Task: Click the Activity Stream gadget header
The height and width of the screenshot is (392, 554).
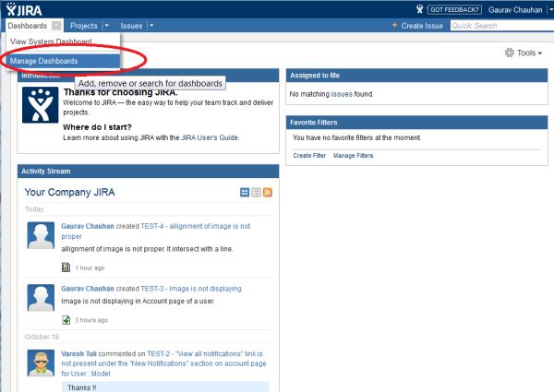Action: pyautogui.click(x=148, y=172)
